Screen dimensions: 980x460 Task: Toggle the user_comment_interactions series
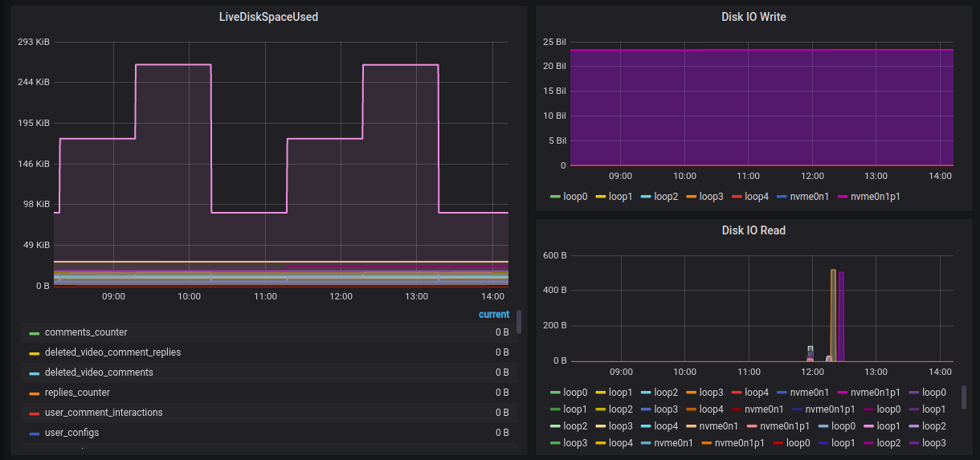coord(104,413)
